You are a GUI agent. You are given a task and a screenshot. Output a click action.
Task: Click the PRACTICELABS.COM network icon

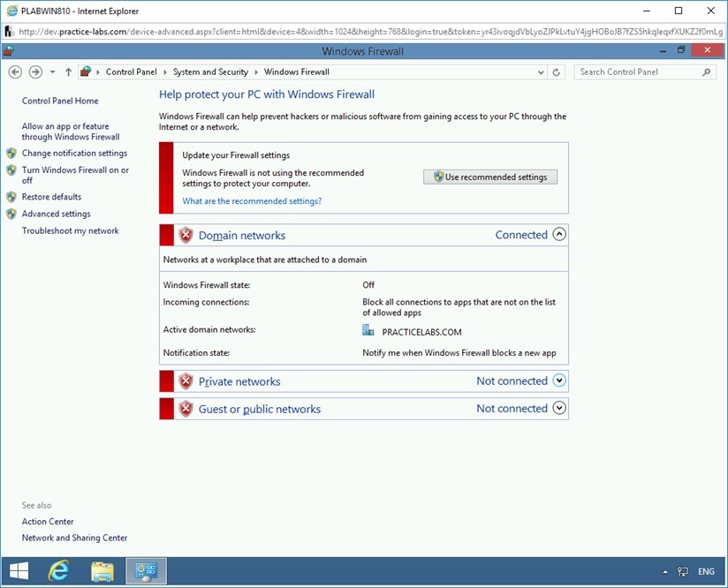tap(367, 330)
